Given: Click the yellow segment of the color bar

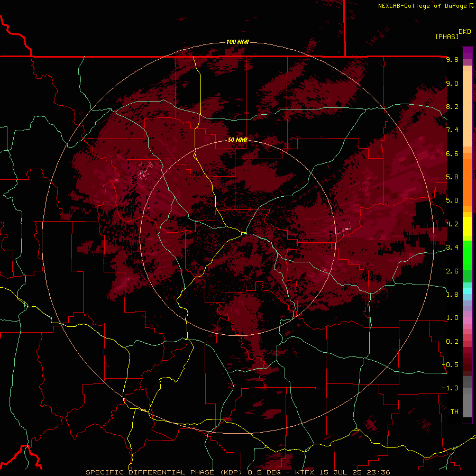Looking at the screenshot, I should pyautogui.click(x=467, y=226).
